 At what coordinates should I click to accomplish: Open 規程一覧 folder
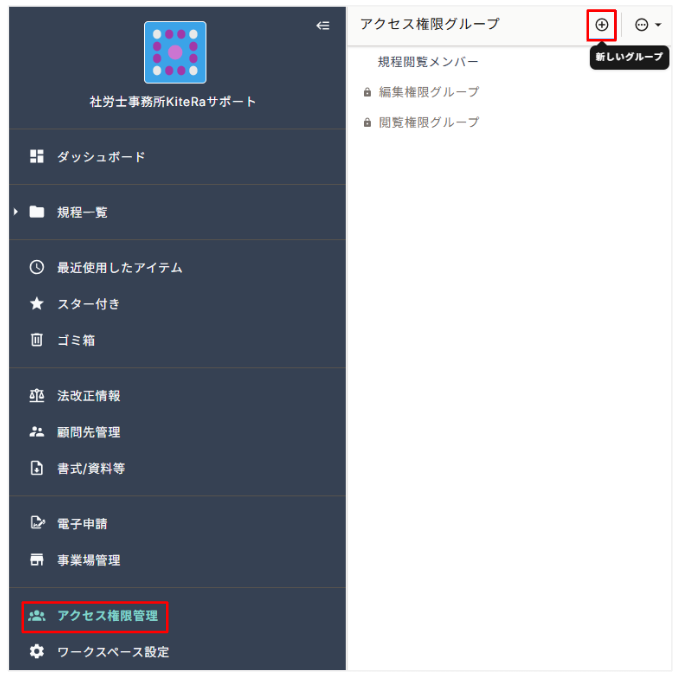click(82, 212)
